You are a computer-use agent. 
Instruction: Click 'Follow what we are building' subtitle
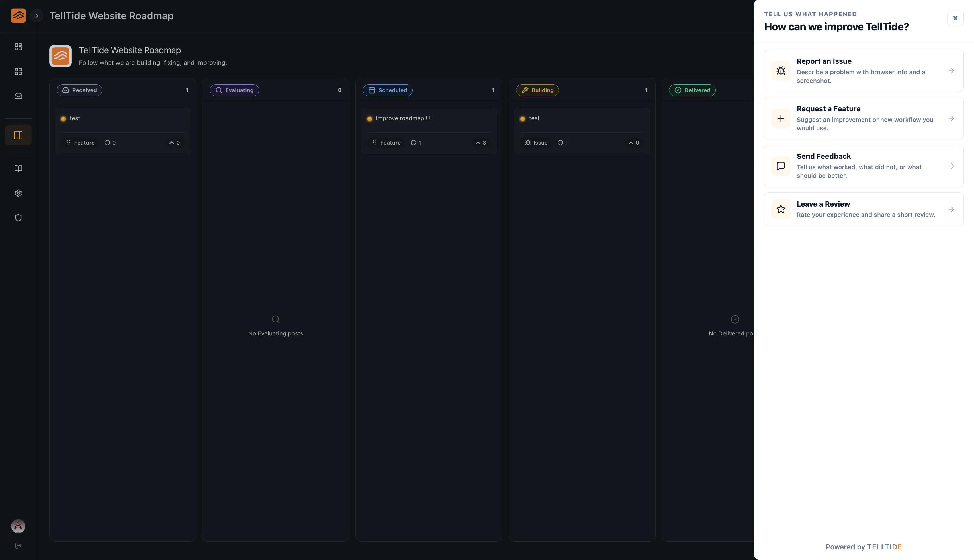pos(153,63)
